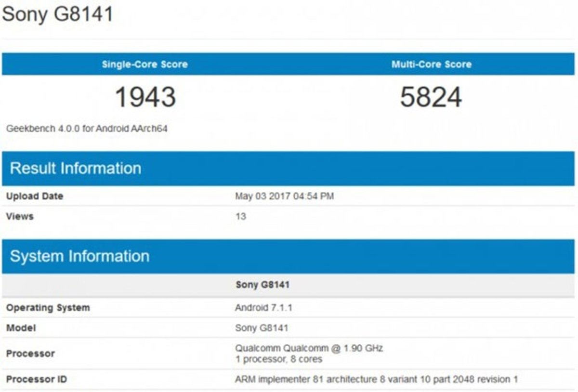
Task: Click Qualcomm Qualcomm @ 1.90 GHz text
Action: click(x=309, y=348)
